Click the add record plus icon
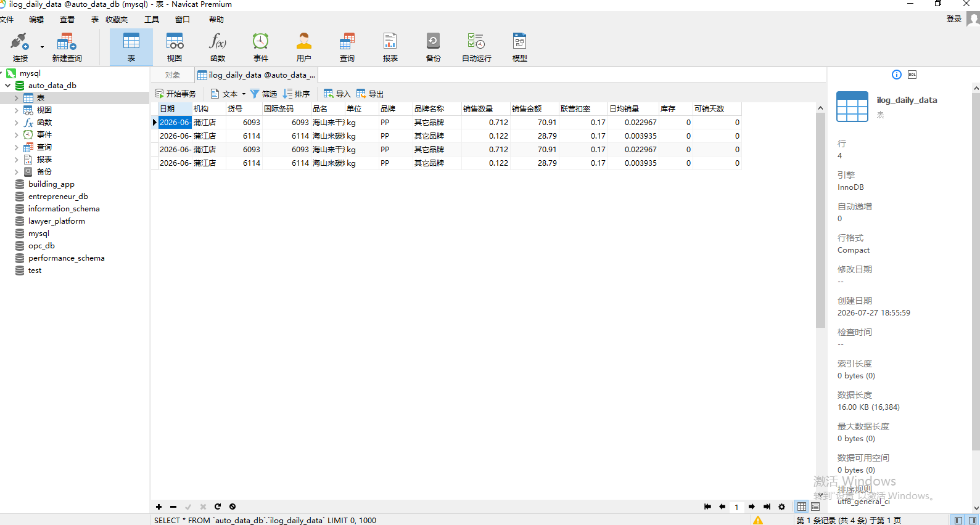Screen dimensions: 980x525 coord(159,507)
